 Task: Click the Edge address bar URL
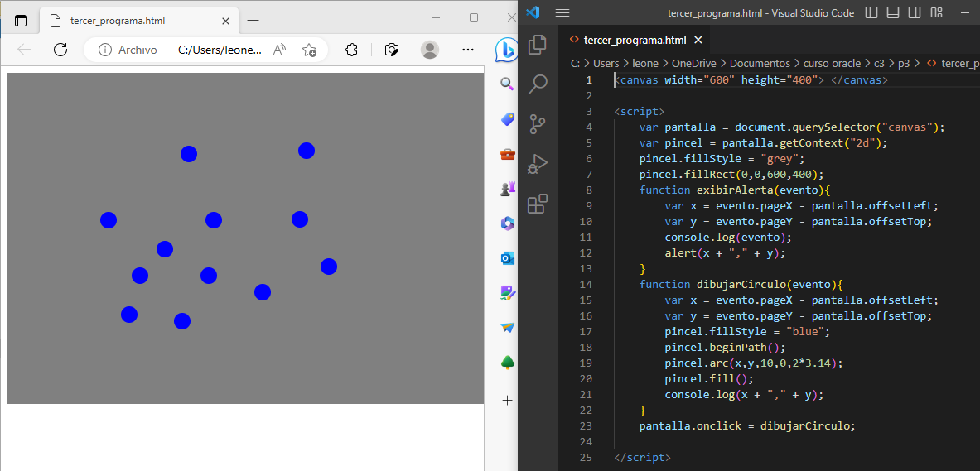tap(220, 50)
